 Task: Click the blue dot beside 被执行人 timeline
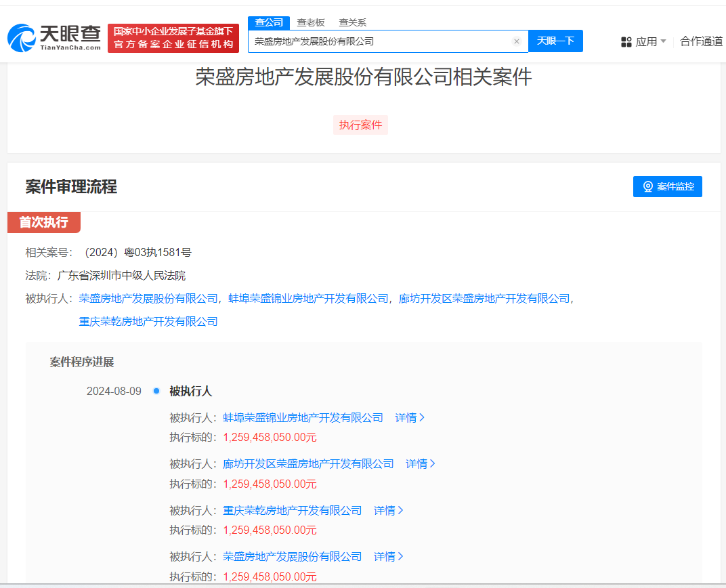(156, 391)
